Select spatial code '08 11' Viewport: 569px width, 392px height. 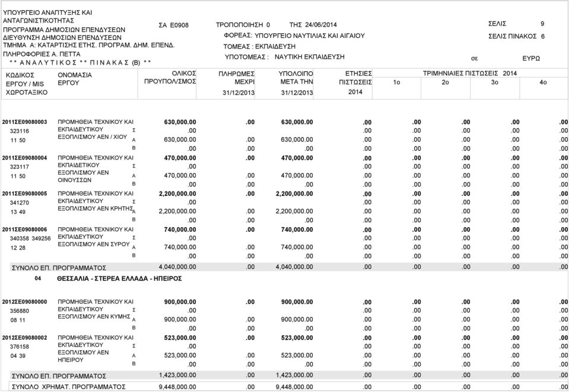(x=18, y=320)
